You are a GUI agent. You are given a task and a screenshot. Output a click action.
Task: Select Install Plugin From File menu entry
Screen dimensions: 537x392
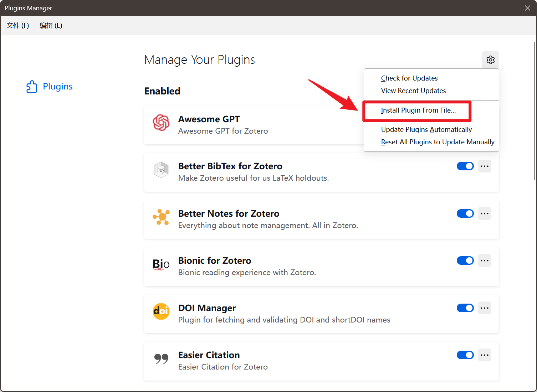(x=418, y=110)
